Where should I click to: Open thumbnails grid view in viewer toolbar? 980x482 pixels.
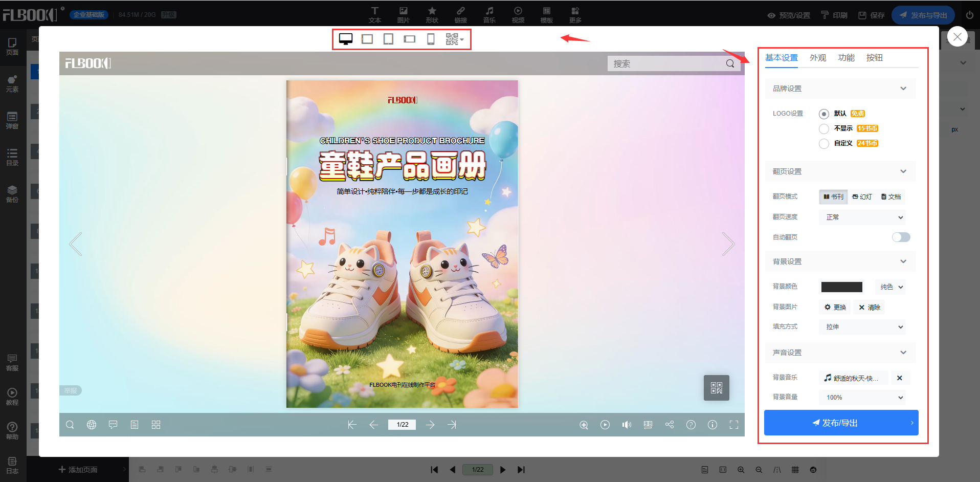click(x=156, y=425)
